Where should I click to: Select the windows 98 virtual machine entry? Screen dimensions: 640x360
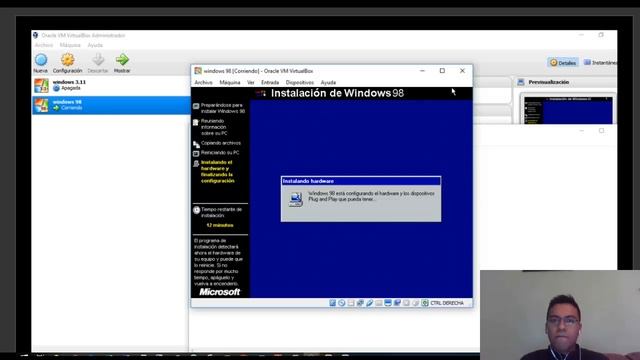pos(111,105)
